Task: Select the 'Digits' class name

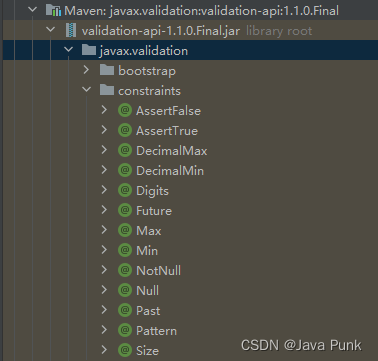Action: coord(152,191)
